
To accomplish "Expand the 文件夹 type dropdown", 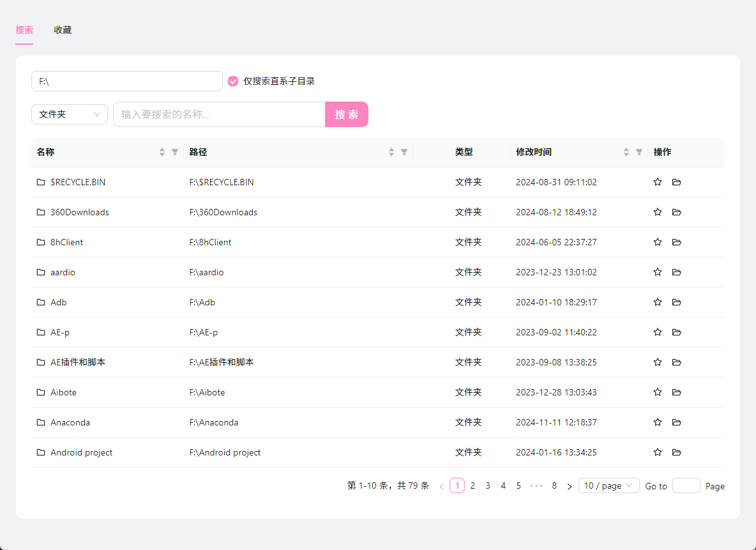I will coord(69,114).
